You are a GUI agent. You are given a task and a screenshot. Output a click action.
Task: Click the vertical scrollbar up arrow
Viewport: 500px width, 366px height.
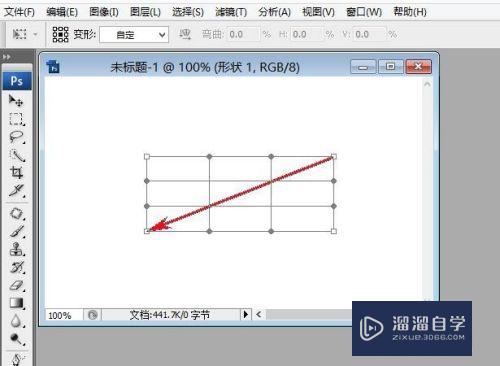(427, 84)
